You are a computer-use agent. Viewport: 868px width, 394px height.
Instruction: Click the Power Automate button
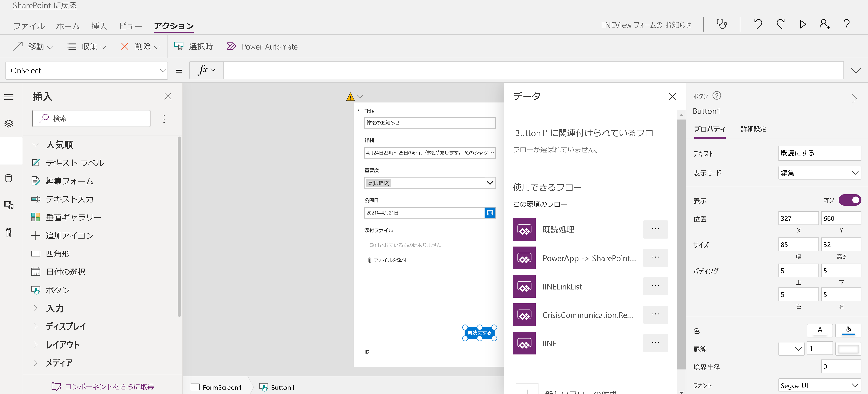click(x=263, y=47)
